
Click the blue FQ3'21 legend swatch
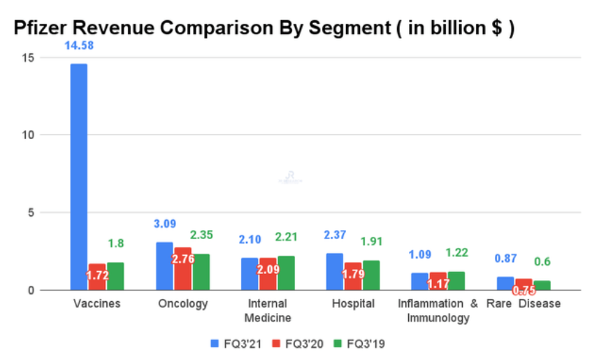coord(215,344)
